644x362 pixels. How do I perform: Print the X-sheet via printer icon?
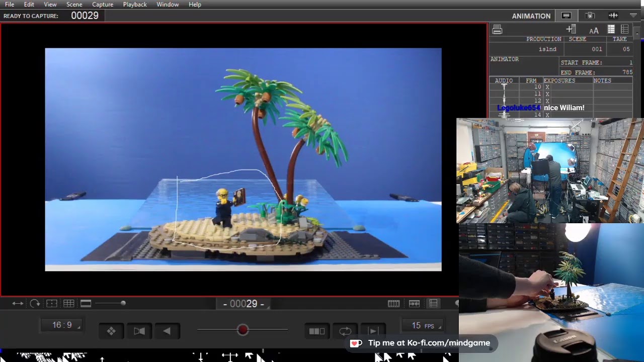point(497,30)
